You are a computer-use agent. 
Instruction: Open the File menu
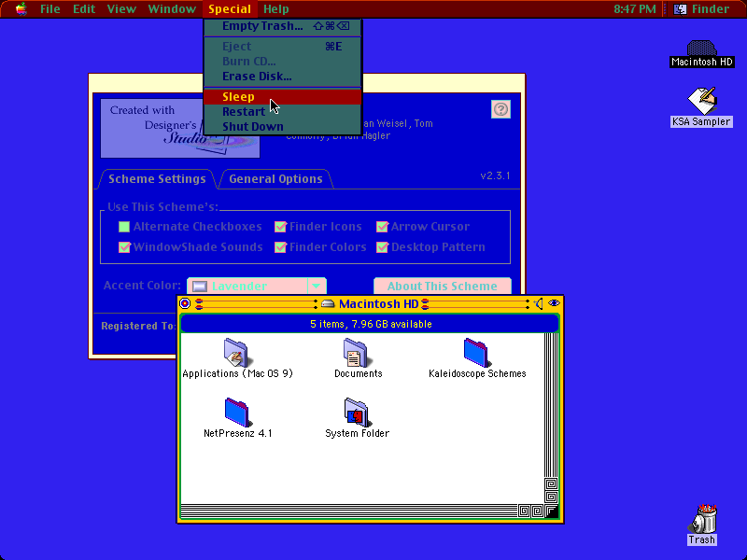[50, 9]
